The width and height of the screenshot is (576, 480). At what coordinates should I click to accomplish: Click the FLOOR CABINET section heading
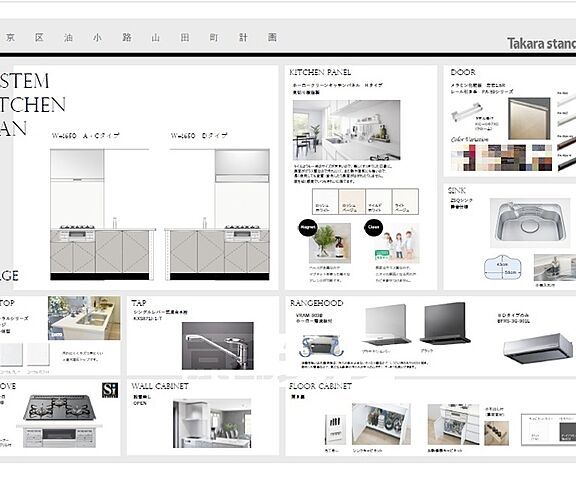coord(320,386)
